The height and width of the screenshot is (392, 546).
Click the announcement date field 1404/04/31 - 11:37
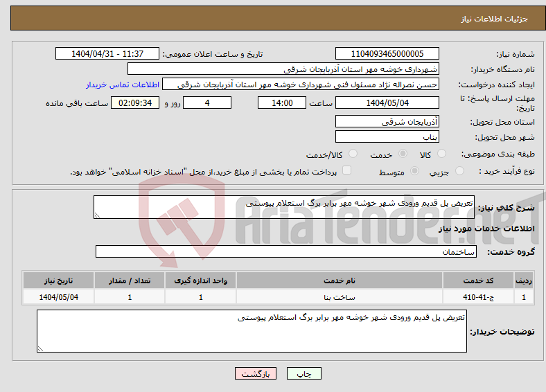click(107, 53)
